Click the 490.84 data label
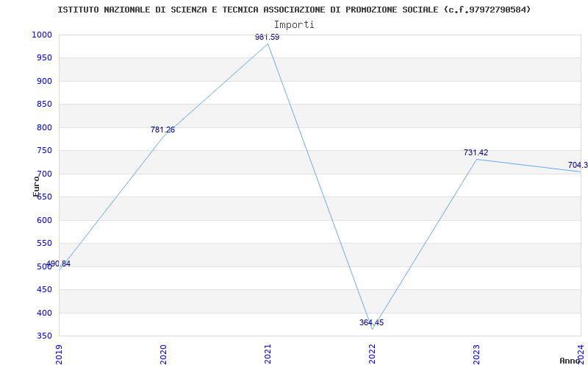Viewport: 588px width, 368px height. point(58,263)
